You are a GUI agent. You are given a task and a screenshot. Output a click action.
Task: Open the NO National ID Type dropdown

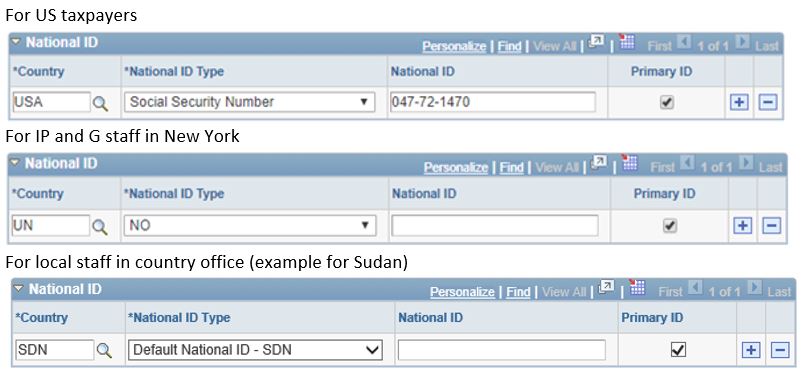(x=250, y=226)
